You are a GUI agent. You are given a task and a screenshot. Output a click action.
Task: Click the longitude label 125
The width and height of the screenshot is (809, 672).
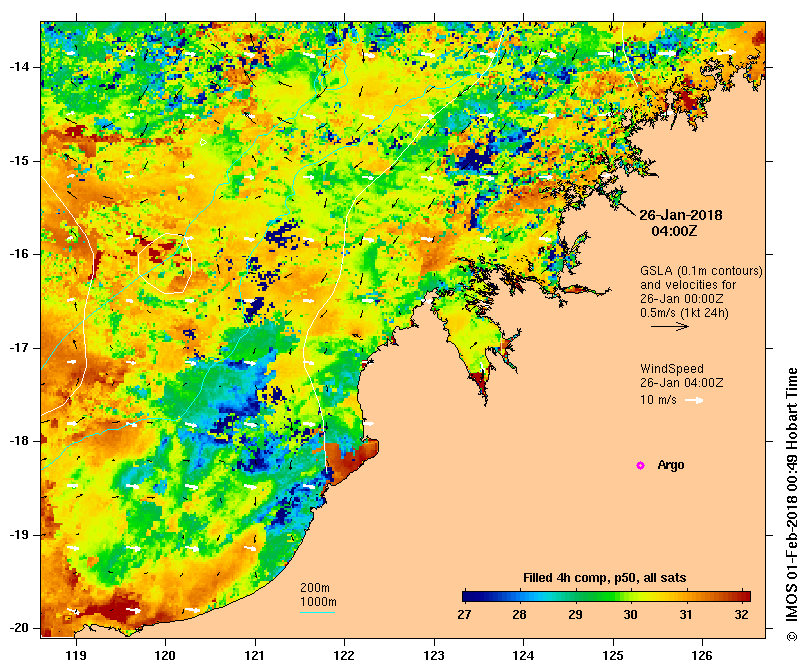613,655
